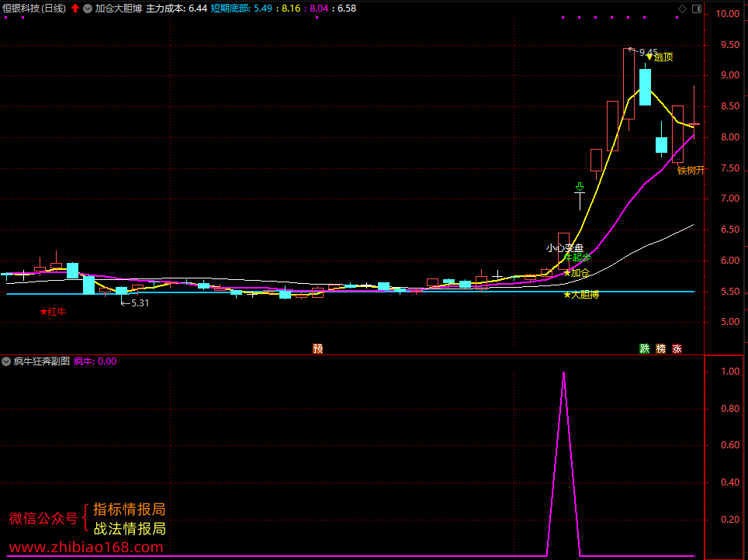Toggle the side panel icon at top-right
The width and height of the screenshot is (748, 560).
pos(697,9)
